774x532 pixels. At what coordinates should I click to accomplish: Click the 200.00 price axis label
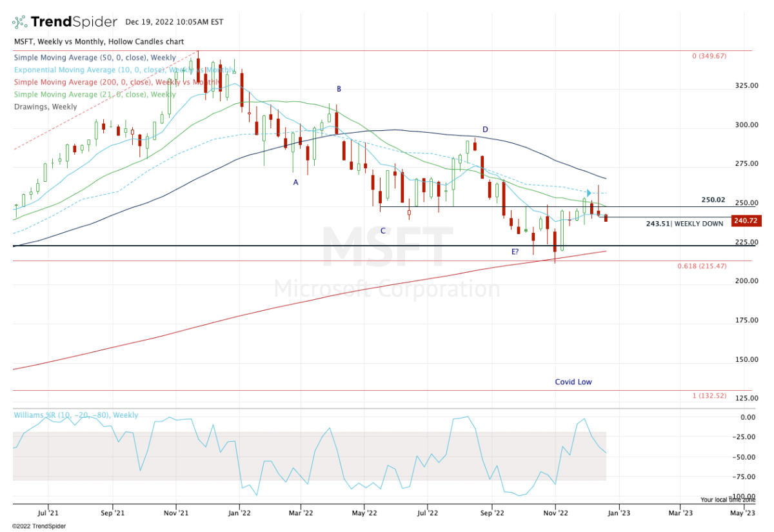747,281
